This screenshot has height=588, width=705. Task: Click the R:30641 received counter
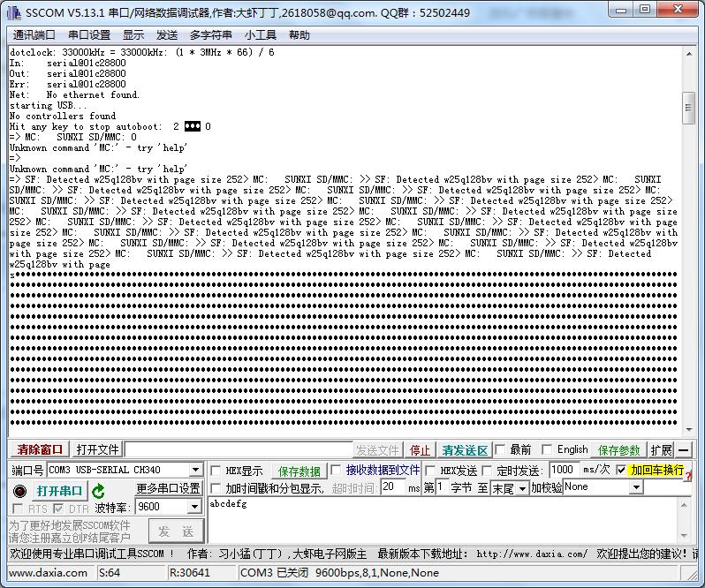click(189, 573)
